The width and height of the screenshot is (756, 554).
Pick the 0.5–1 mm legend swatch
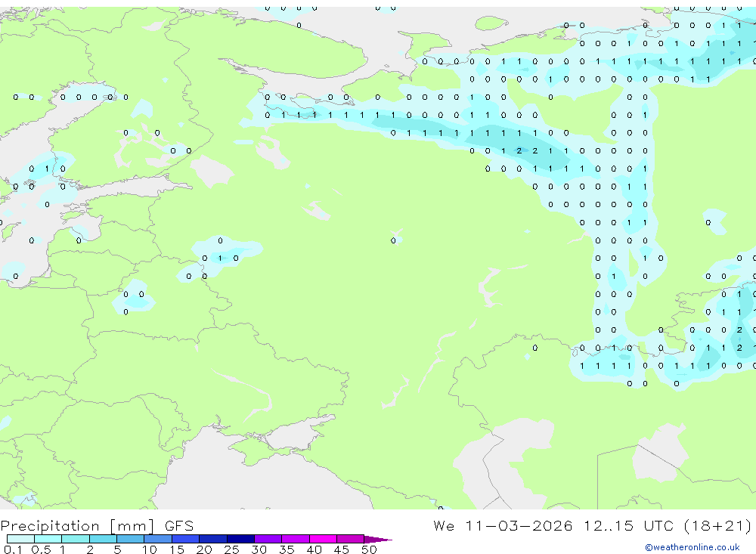pos(48,539)
